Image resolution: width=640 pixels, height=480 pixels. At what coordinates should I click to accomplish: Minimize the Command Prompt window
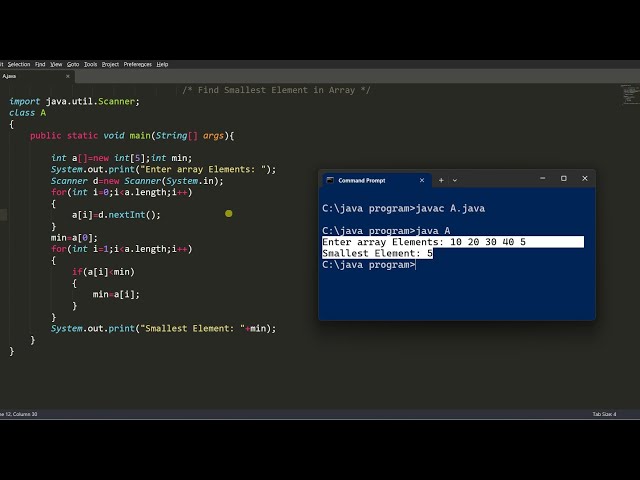(542, 178)
